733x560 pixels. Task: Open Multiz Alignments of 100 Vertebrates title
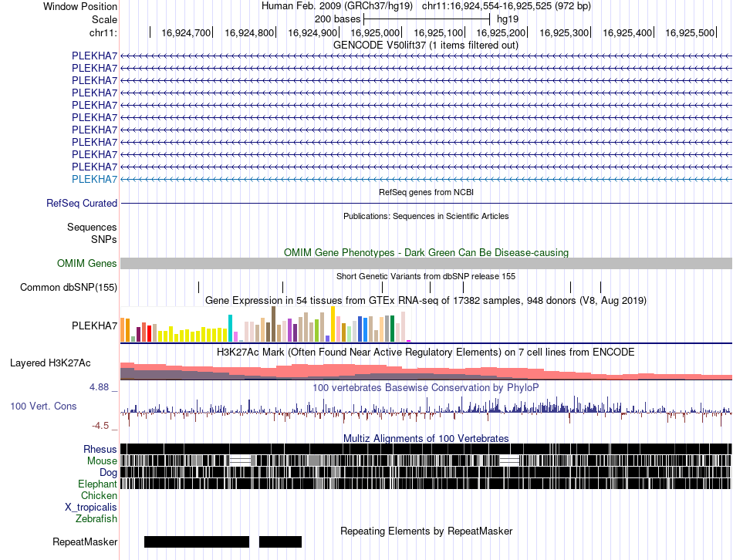[426, 438]
